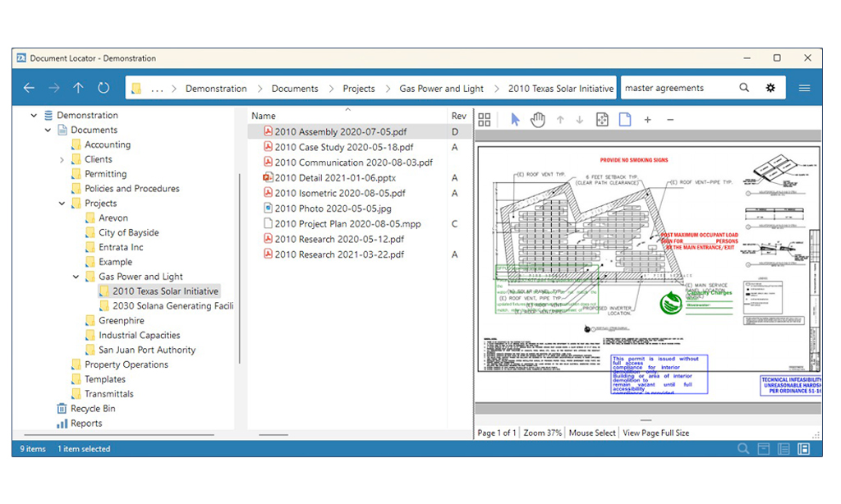841x504 pixels.
Task: Click the magnifier icon to search
Action: [x=744, y=87]
